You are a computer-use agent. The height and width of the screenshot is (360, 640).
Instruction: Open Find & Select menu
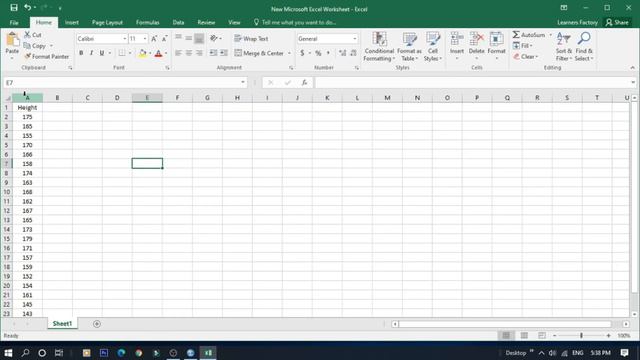(584, 47)
